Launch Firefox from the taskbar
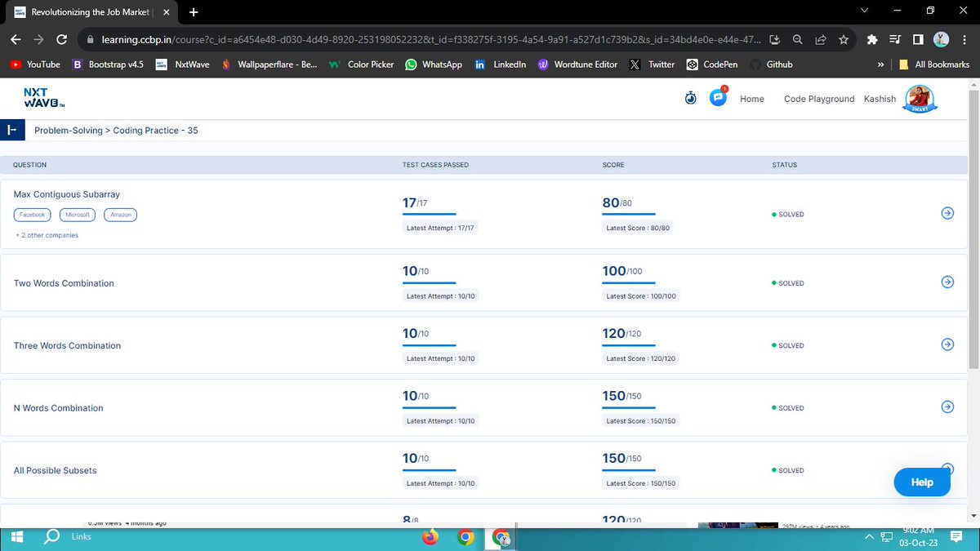980x551 pixels. coord(432,537)
